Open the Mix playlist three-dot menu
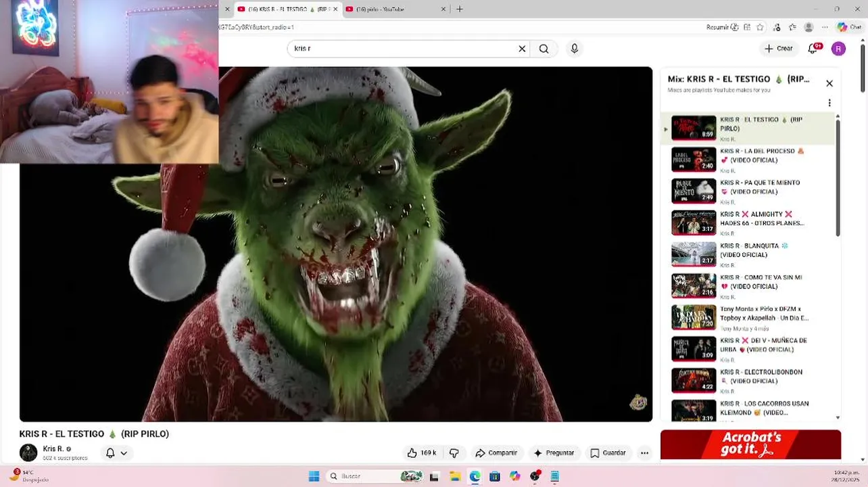Viewport: 868px width, 487px height. (x=829, y=103)
